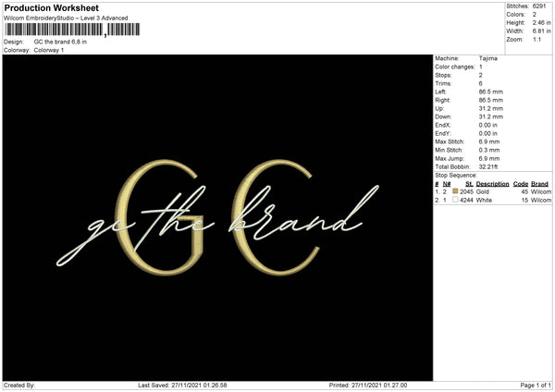The height and width of the screenshot is (392, 555).
Task: Click the Width value '6.81 in'
Action: (541, 31)
